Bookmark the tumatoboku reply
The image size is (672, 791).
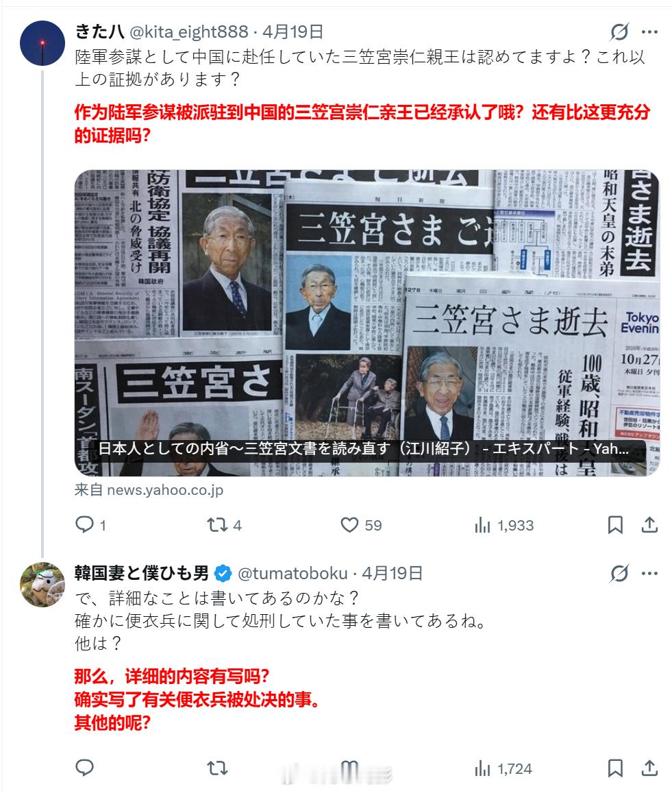(615, 768)
